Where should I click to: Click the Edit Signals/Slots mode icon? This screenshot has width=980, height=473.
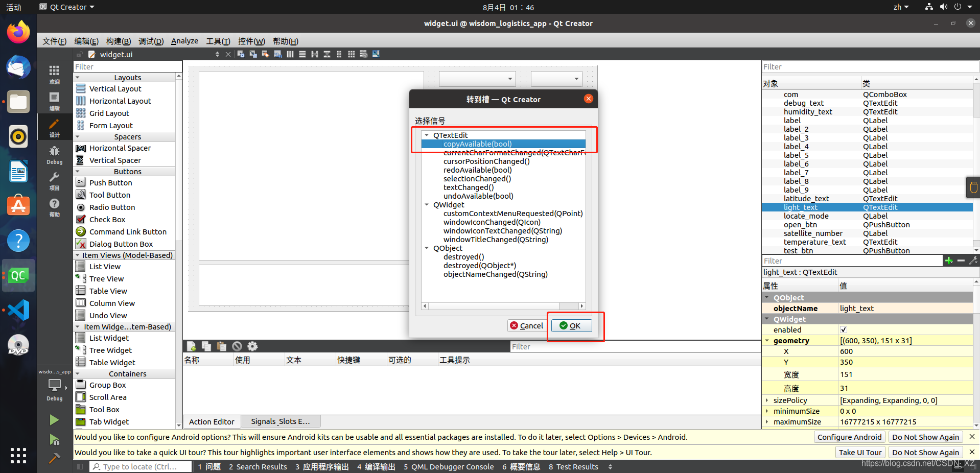(253, 54)
